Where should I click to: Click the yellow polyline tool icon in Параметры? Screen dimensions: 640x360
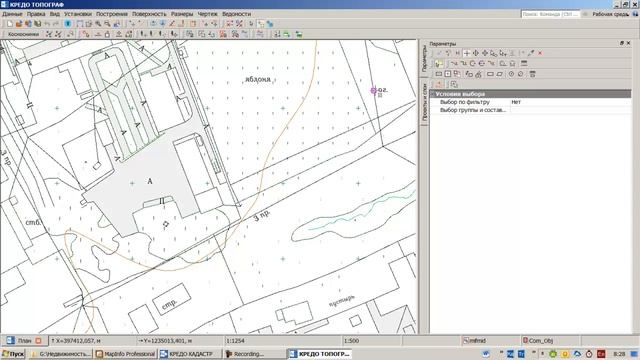439,64
